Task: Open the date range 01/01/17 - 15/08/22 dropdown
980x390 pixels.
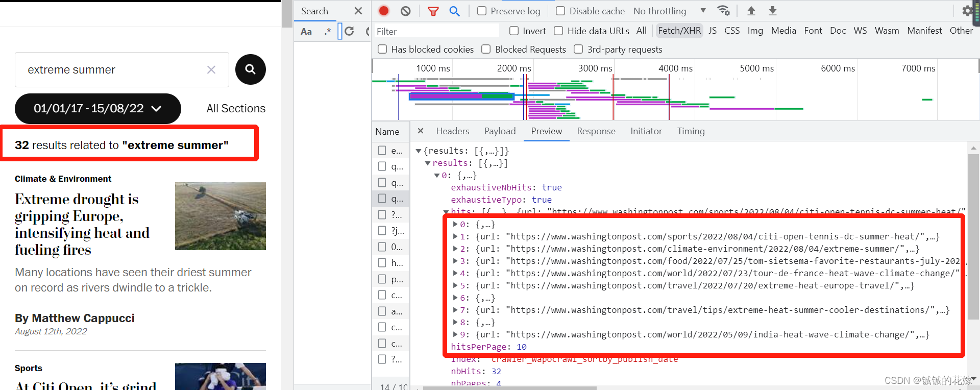Action: pos(98,108)
